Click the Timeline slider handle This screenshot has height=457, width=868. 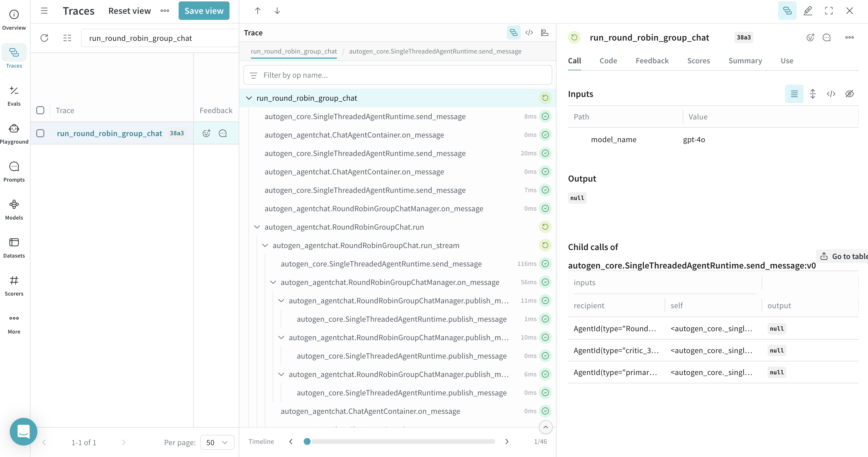tap(307, 441)
